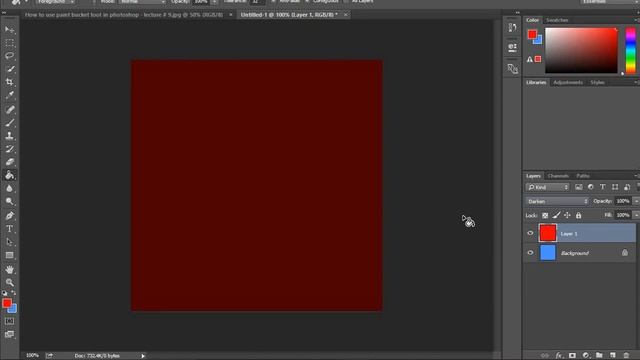Image resolution: width=640 pixels, height=360 pixels.
Task: Select the Pen tool
Action: [9, 216]
